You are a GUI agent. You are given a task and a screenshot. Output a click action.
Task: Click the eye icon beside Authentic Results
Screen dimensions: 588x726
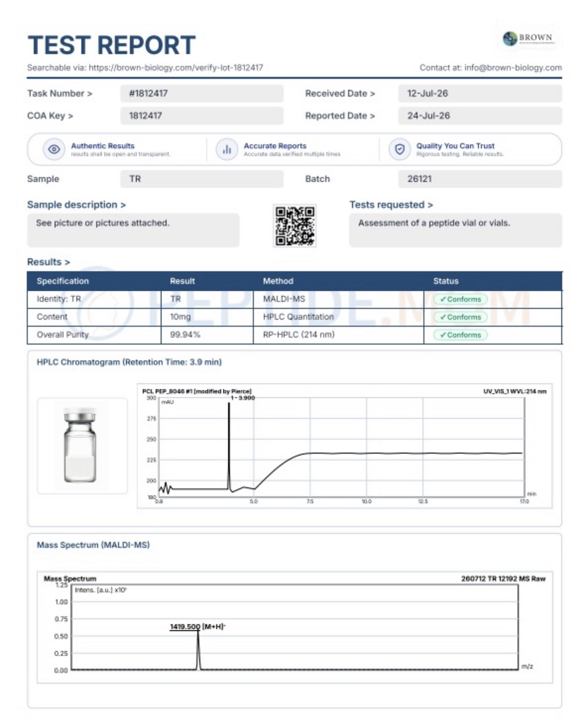point(54,149)
